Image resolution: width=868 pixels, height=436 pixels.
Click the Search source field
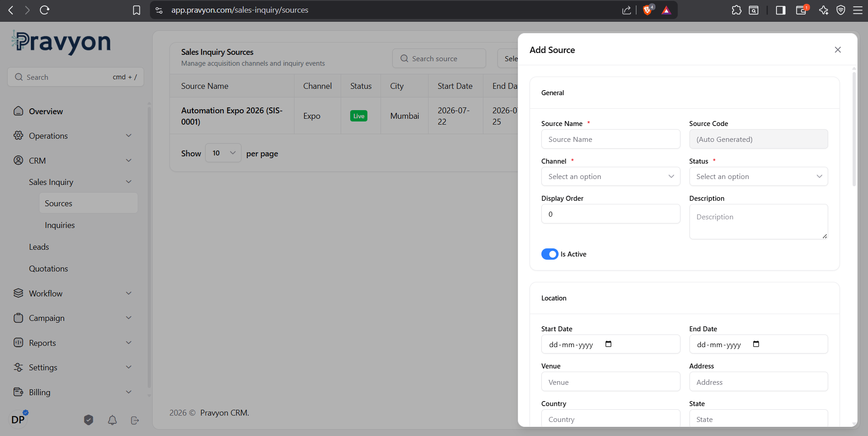click(x=439, y=58)
